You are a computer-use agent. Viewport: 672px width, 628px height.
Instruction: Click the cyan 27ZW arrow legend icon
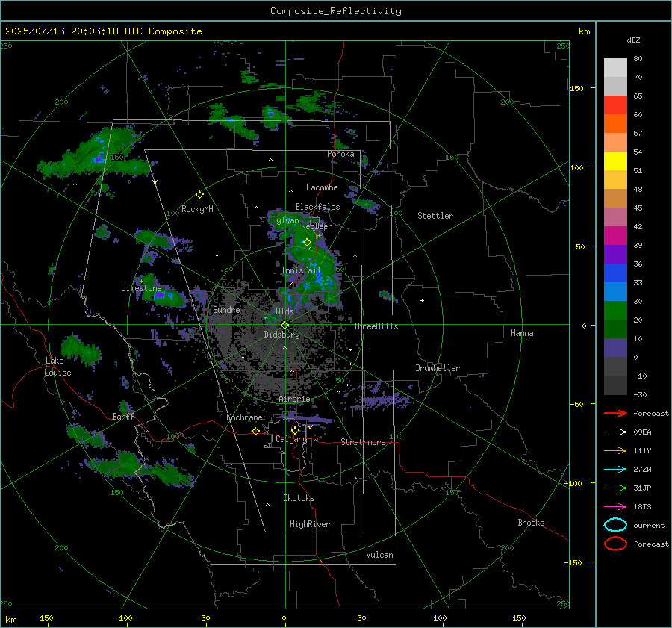click(x=615, y=470)
